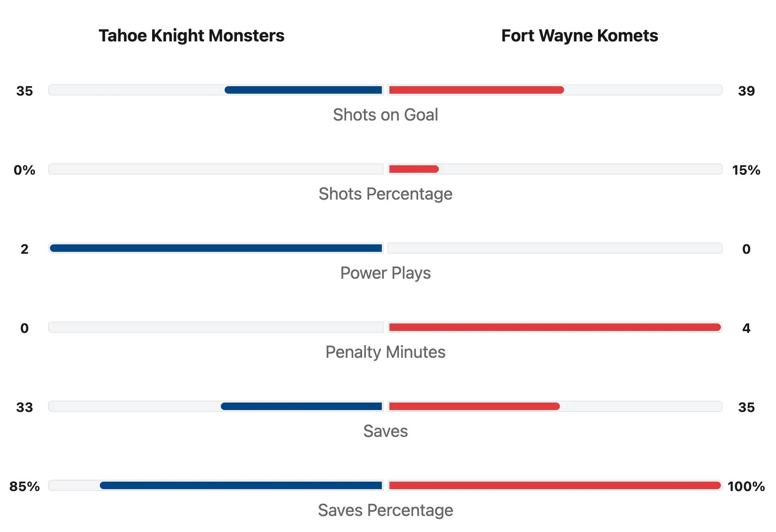Click the 15% shots percentage value
This screenshot has height=532, width=776.
point(746,170)
